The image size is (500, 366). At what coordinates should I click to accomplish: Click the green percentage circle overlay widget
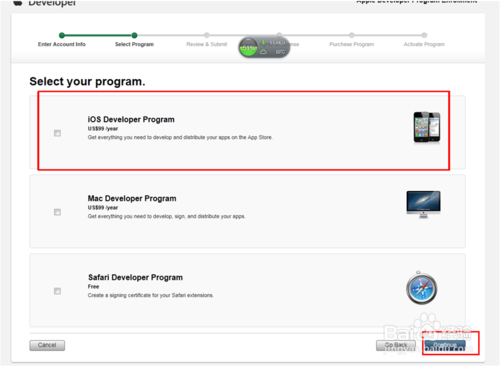[x=248, y=48]
